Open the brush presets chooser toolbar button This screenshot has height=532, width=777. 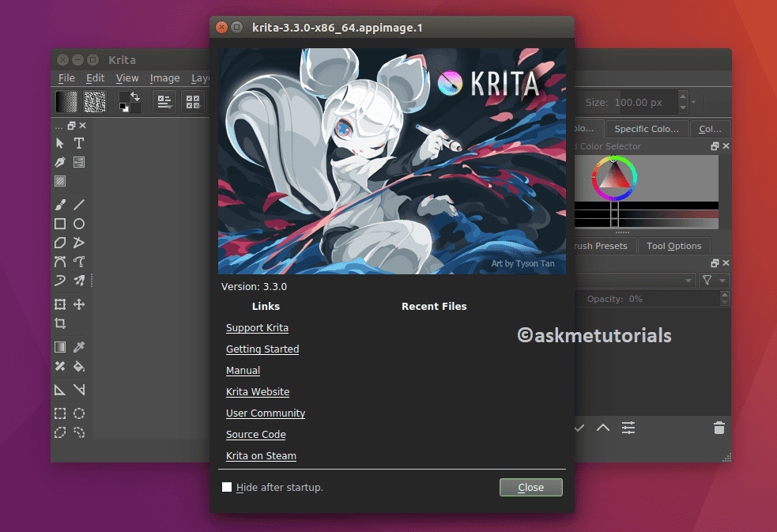coord(193,102)
